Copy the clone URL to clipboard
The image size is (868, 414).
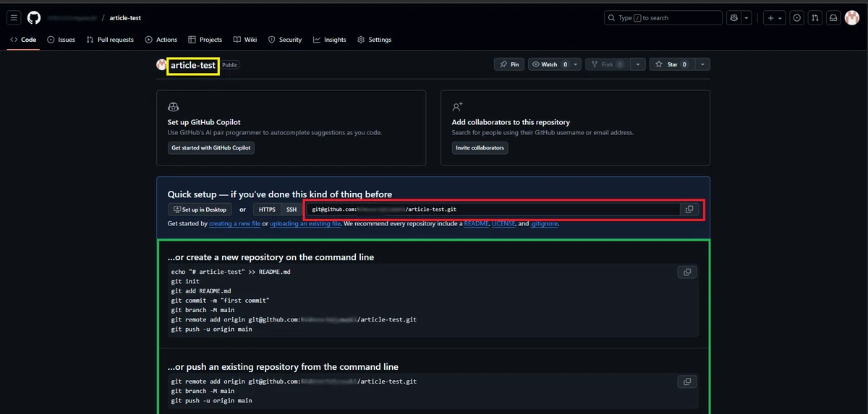pyautogui.click(x=689, y=210)
